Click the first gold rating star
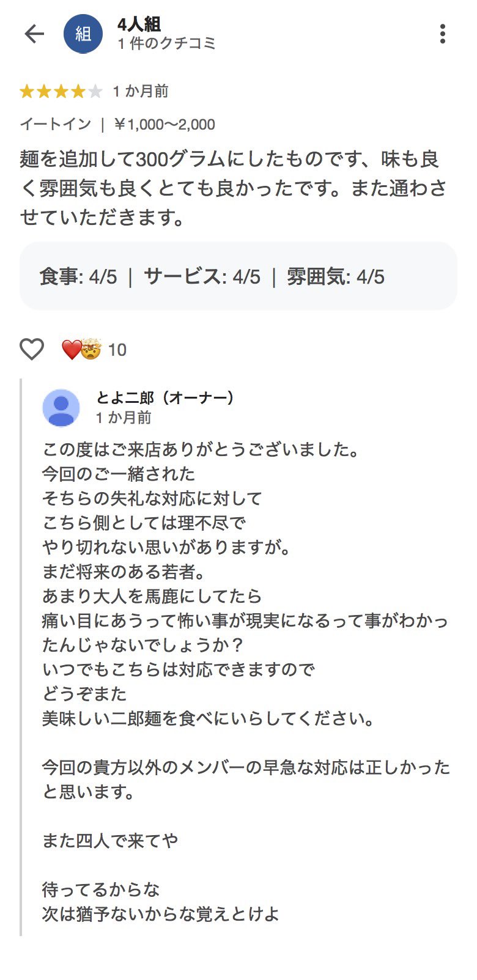 coord(27,92)
